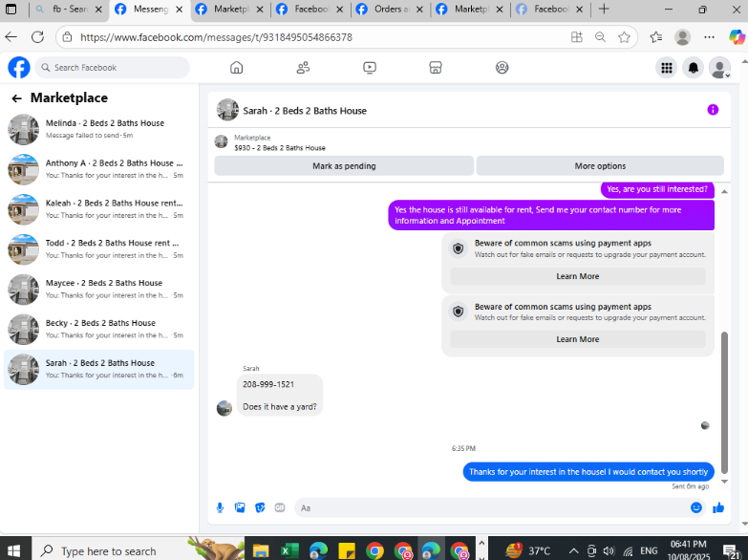This screenshot has height=560, width=748.
Task: Click the taskbar 'Type here to search' box
Action: (x=139, y=550)
